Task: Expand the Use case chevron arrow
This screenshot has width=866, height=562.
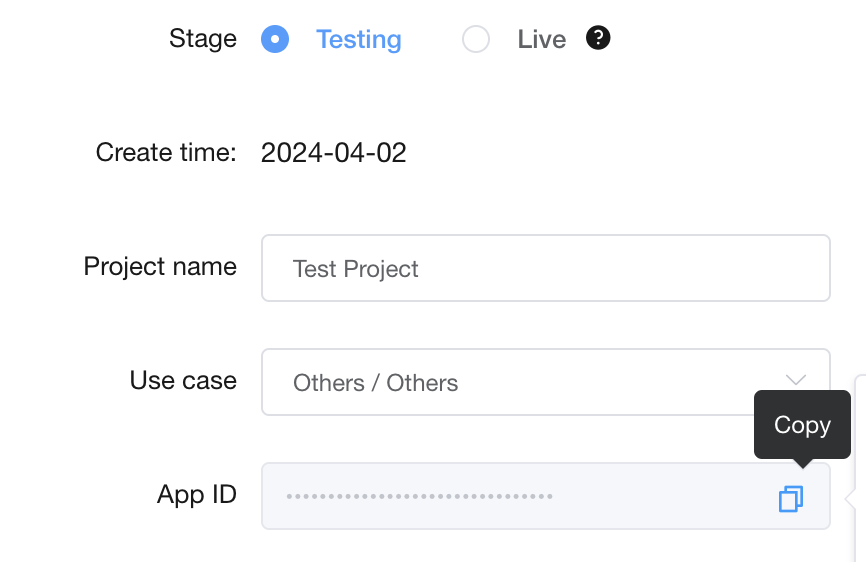Action: (796, 380)
